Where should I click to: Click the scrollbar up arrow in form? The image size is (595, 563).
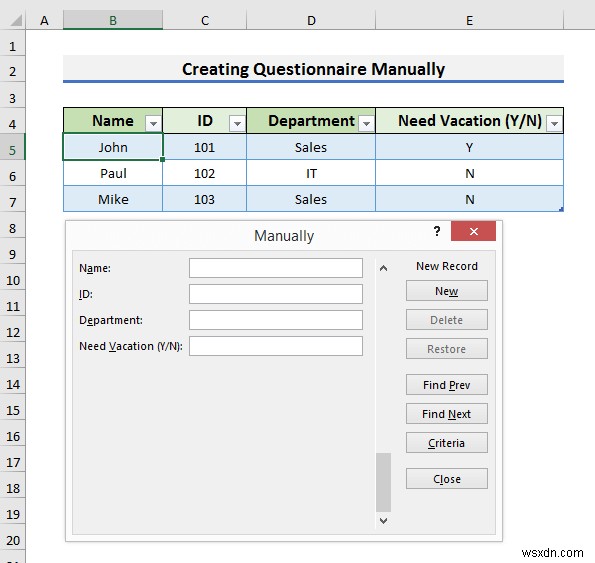[383, 268]
